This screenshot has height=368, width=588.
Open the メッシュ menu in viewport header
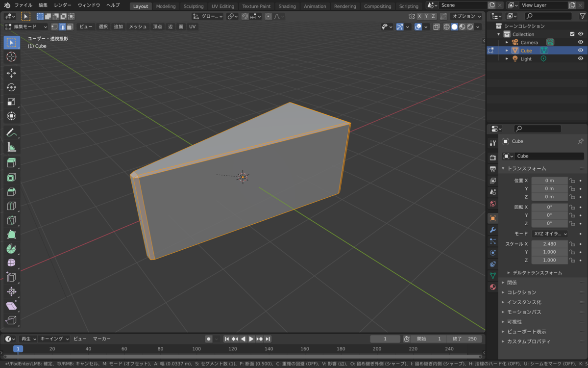138,26
